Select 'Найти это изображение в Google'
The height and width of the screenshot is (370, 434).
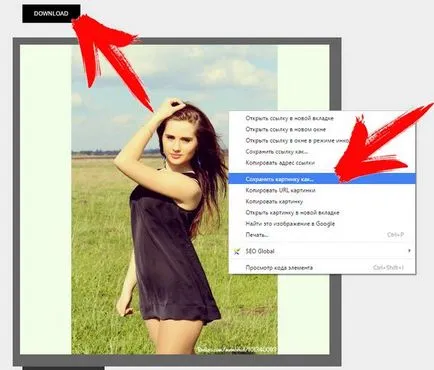pos(322,224)
